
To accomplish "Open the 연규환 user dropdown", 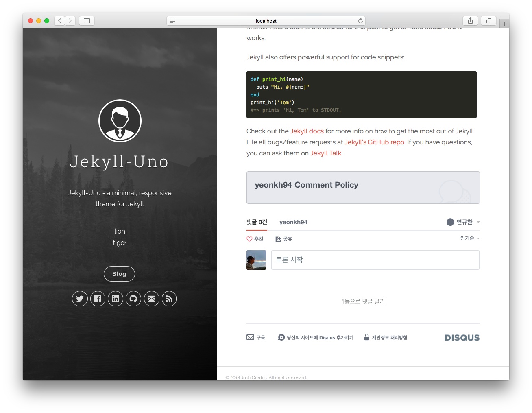I will click(463, 222).
